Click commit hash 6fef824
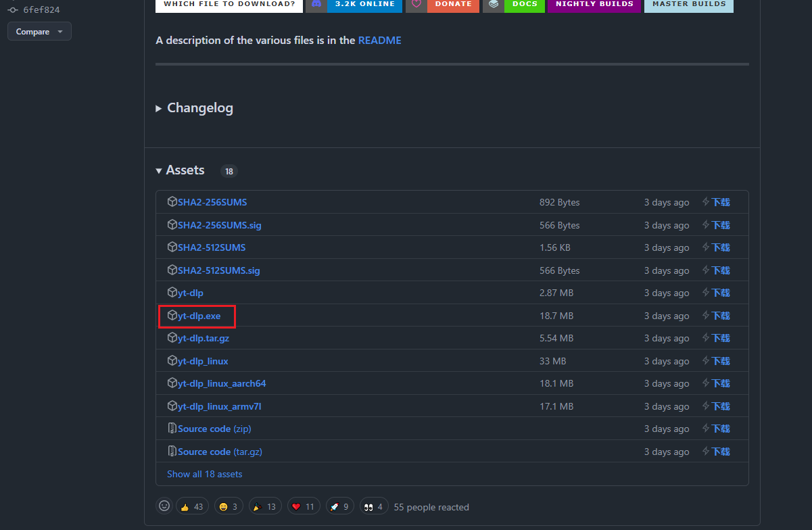 point(41,10)
